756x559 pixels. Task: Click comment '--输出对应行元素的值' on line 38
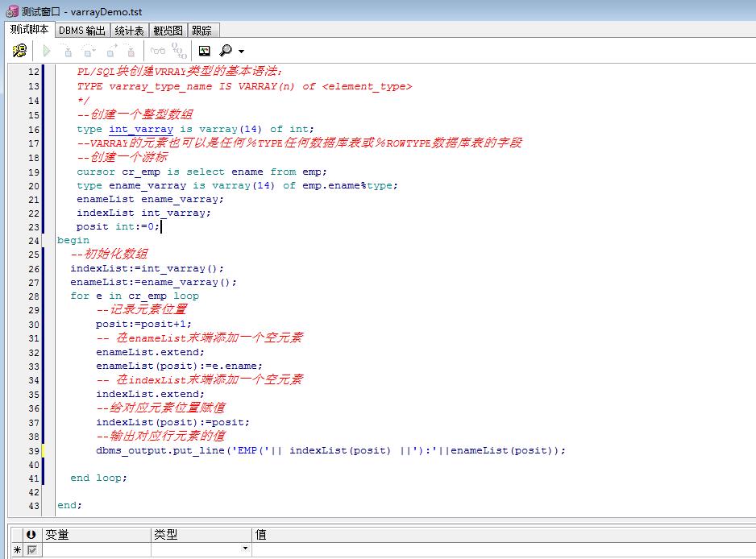pyautogui.click(x=160, y=436)
